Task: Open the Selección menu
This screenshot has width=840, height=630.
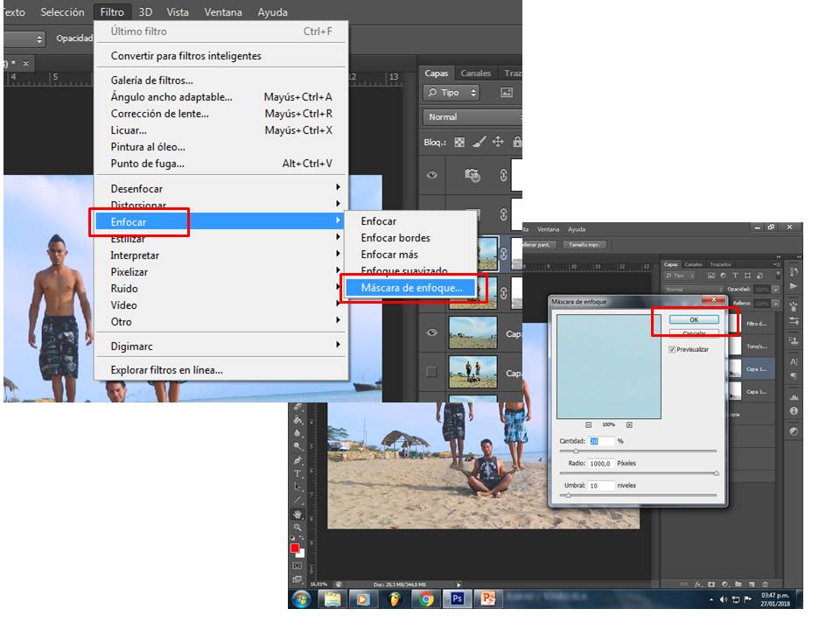Action: click(x=62, y=11)
